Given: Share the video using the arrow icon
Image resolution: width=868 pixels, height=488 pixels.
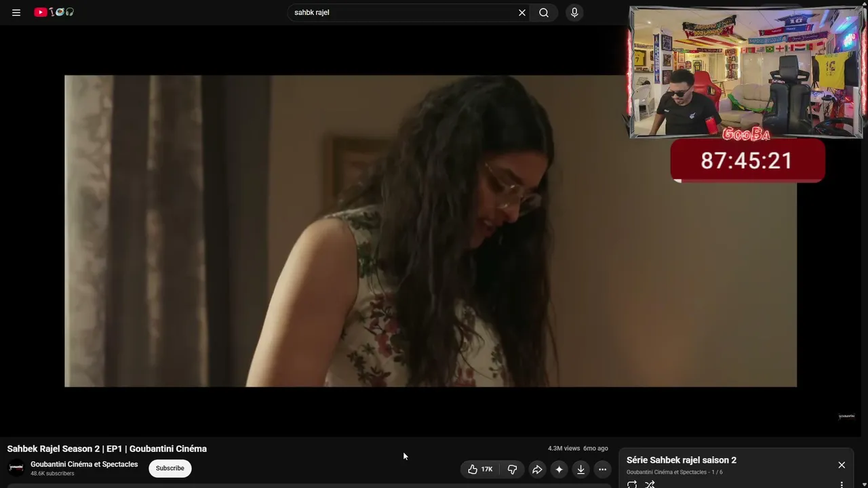Looking at the screenshot, I should (x=537, y=469).
